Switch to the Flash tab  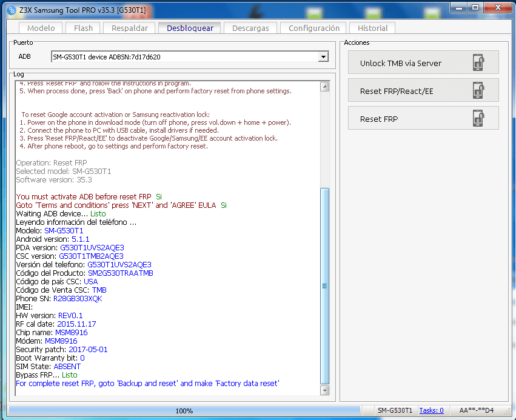tap(83, 28)
